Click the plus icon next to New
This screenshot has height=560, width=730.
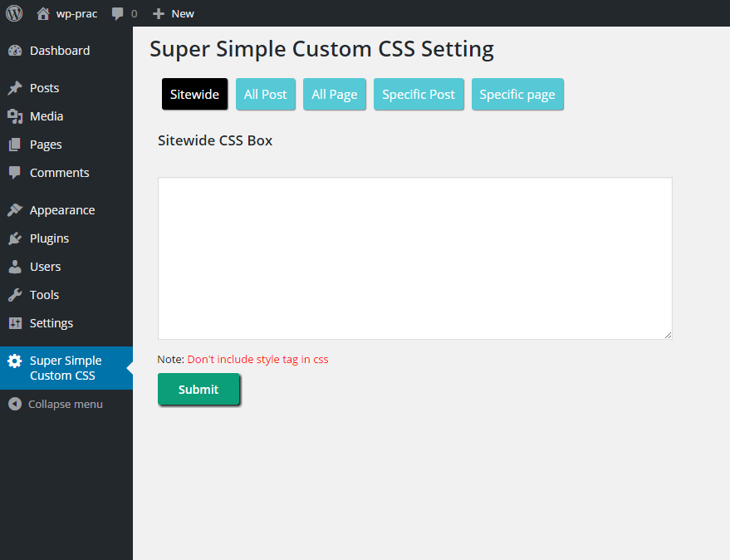(159, 14)
